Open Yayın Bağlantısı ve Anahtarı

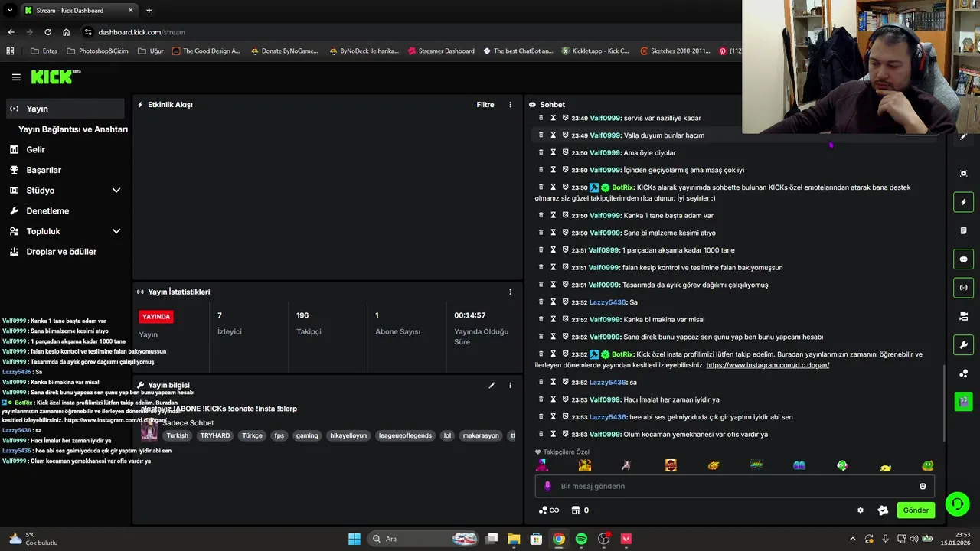tap(73, 129)
